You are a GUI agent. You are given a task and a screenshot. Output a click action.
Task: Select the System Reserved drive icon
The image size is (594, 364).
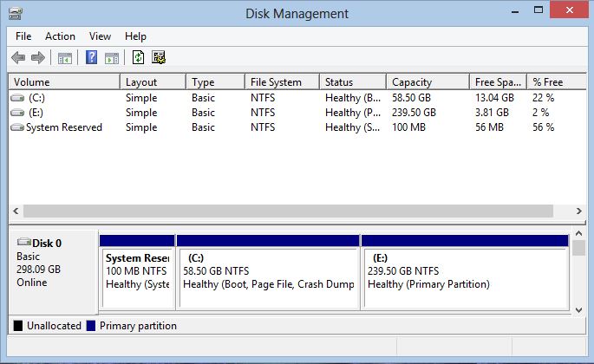[17, 127]
